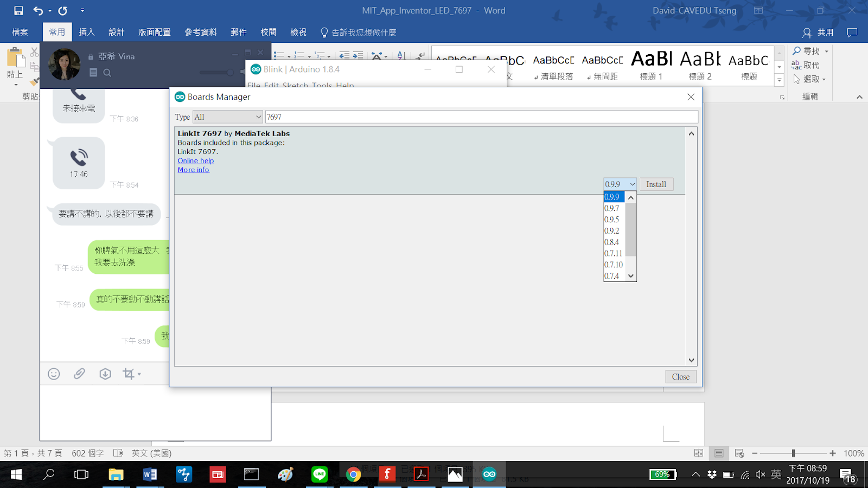Switch Word to read mode view
The image size is (868, 488).
(x=699, y=453)
